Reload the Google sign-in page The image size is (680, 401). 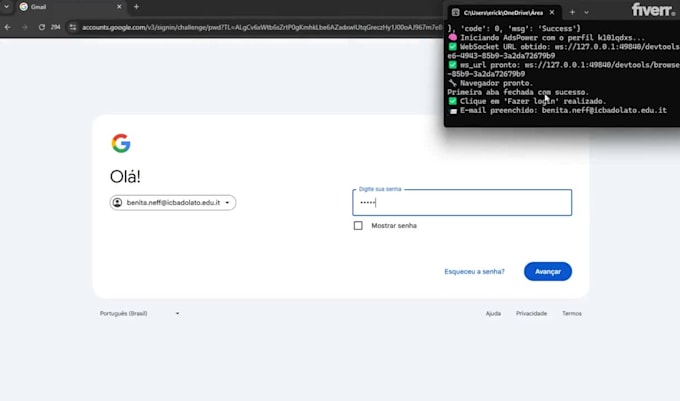(x=42, y=27)
